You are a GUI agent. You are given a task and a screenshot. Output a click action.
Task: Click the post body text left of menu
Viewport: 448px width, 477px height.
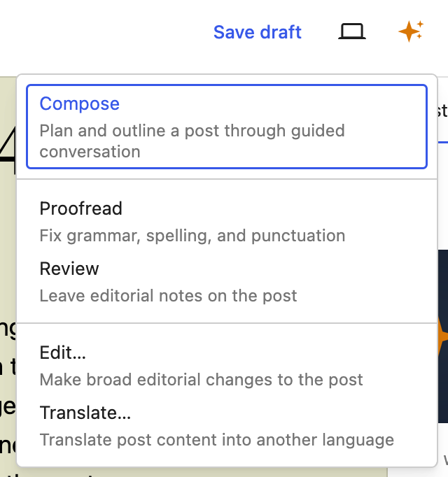[8, 364]
